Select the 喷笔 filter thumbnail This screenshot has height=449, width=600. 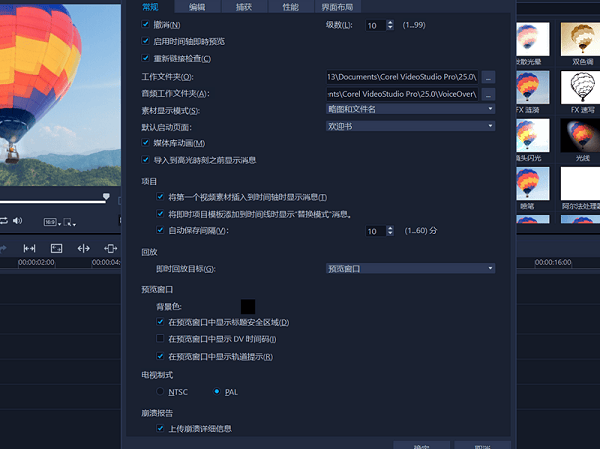533,183
